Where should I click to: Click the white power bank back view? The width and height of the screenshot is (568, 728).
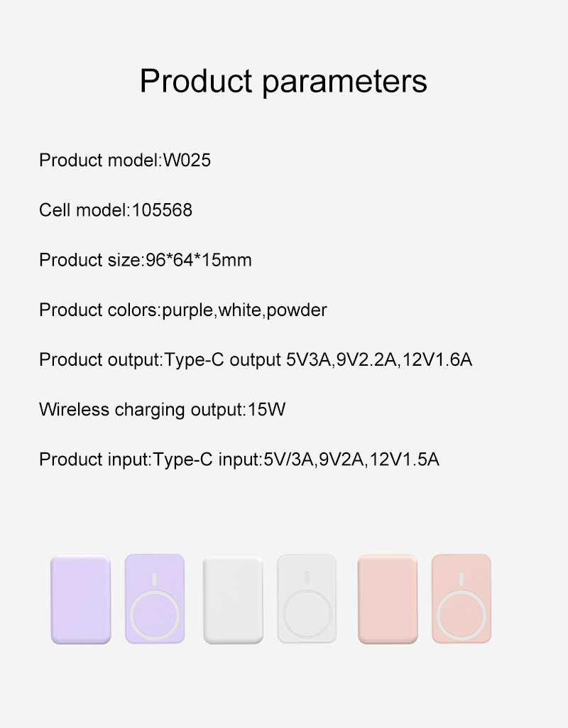(x=233, y=599)
